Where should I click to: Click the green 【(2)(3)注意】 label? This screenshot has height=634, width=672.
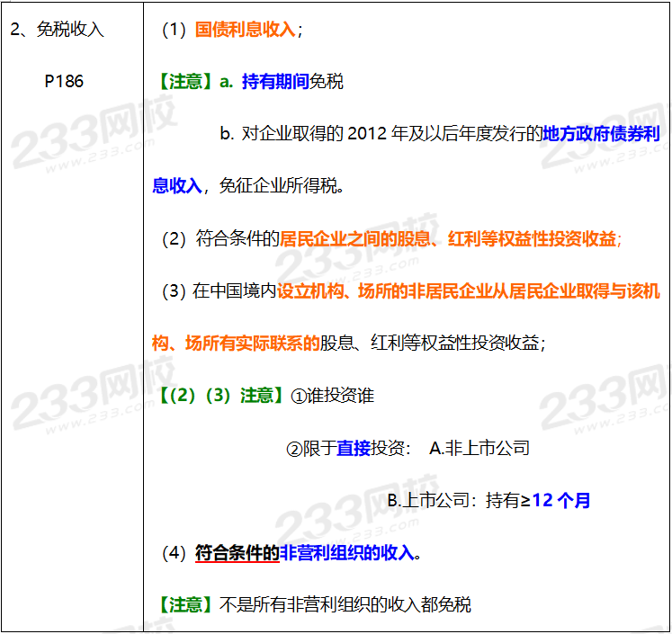click(217, 395)
